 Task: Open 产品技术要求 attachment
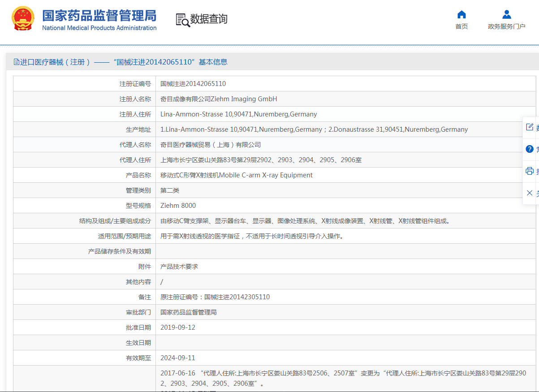[x=179, y=267]
